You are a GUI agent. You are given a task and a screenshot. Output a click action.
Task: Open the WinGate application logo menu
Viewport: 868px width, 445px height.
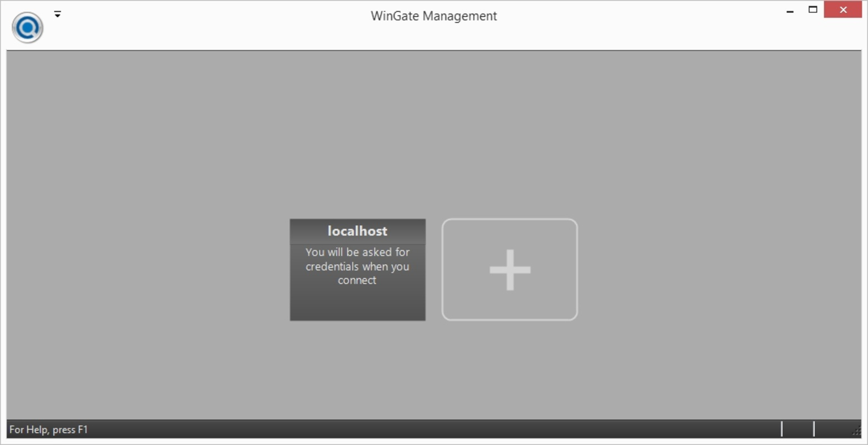click(27, 27)
